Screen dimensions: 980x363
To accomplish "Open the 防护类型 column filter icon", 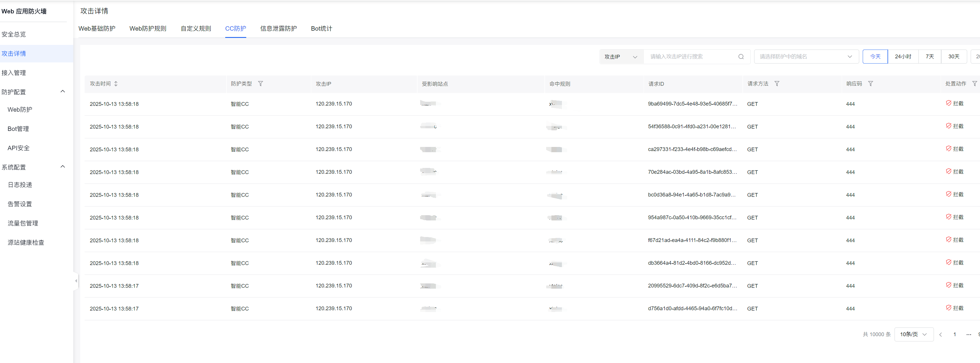I will [260, 84].
